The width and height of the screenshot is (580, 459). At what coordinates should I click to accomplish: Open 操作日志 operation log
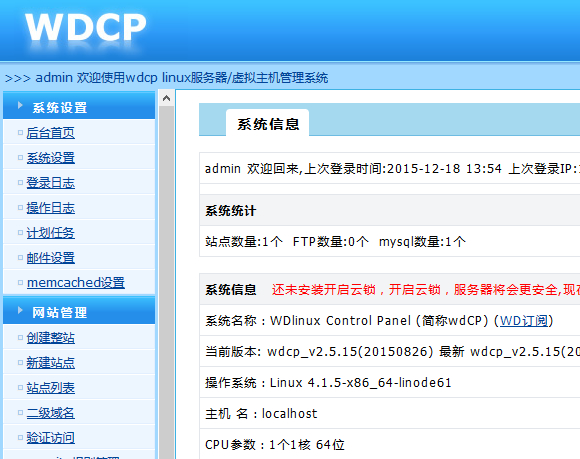tap(51, 208)
